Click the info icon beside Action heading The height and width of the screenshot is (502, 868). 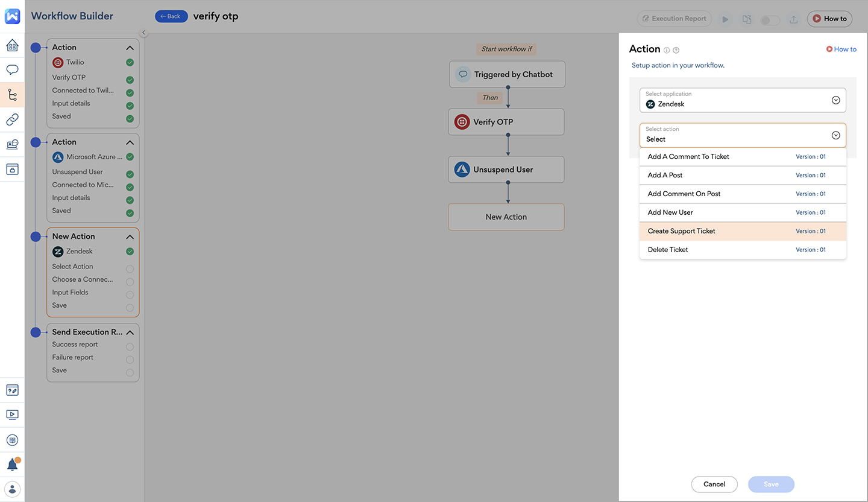click(667, 50)
